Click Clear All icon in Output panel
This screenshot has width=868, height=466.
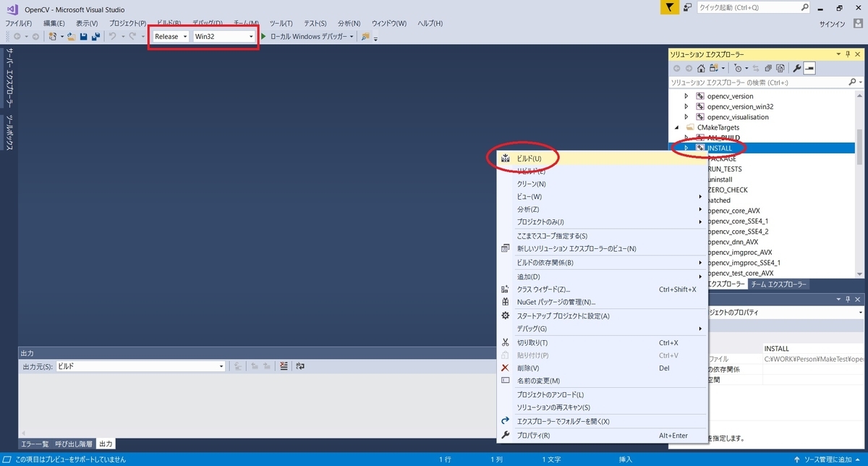pos(284,366)
